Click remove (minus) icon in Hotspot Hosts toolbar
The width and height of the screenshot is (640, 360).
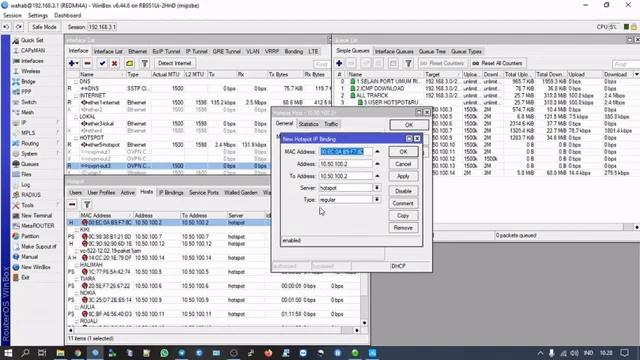(x=72, y=204)
